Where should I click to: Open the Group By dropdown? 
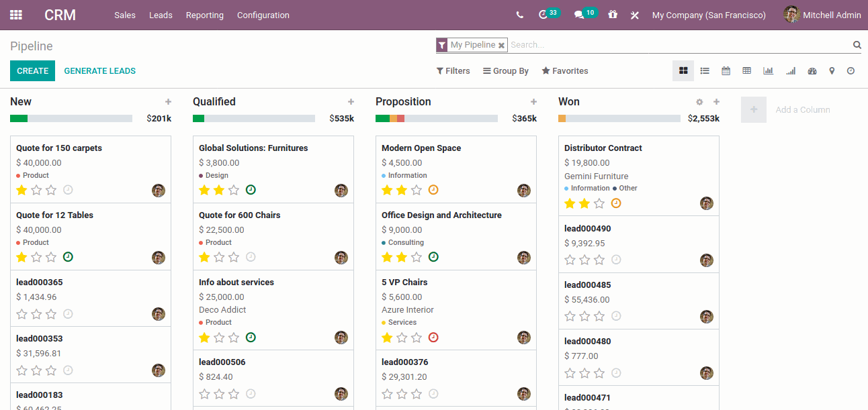point(506,70)
